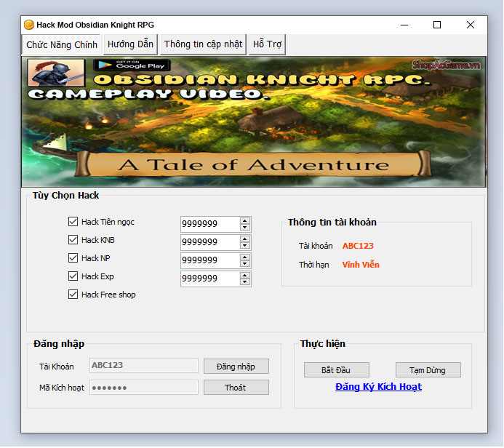
Task: Decrease Hack KNB value with down arrow
Action: [x=245, y=246]
